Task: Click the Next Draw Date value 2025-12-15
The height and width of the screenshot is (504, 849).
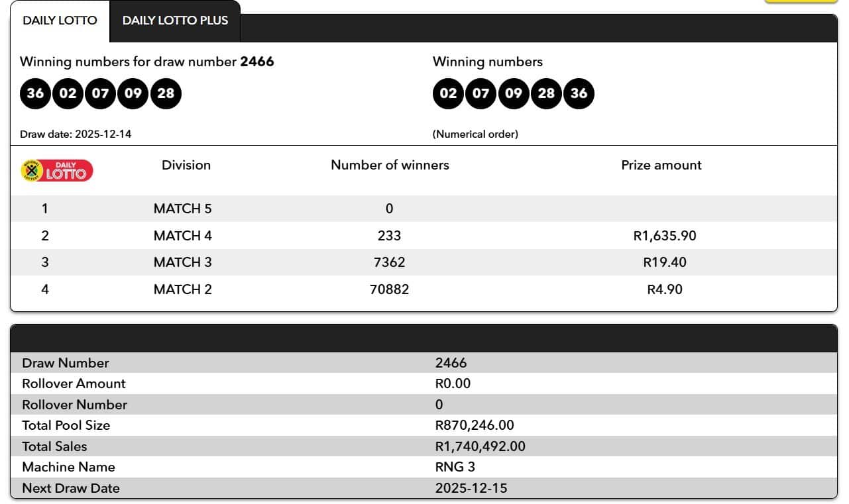Action: point(471,488)
